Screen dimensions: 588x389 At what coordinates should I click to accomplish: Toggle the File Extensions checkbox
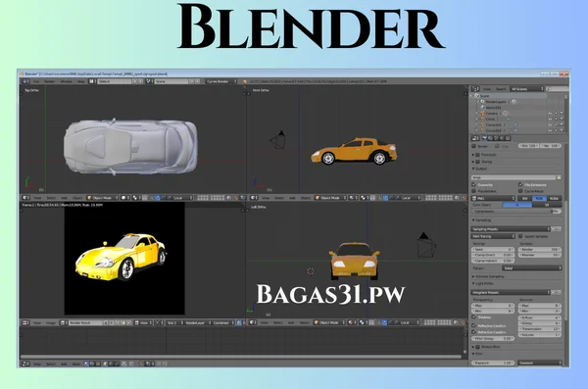point(520,184)
